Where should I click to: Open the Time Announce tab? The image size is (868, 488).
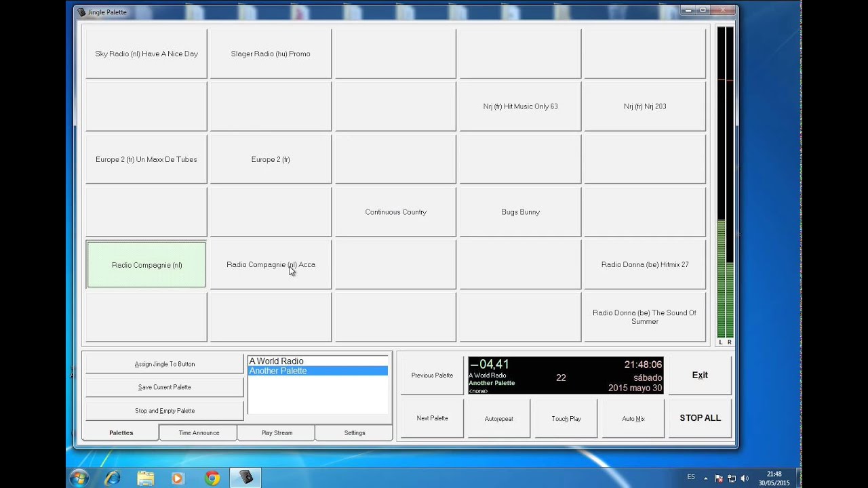(199, 432)
